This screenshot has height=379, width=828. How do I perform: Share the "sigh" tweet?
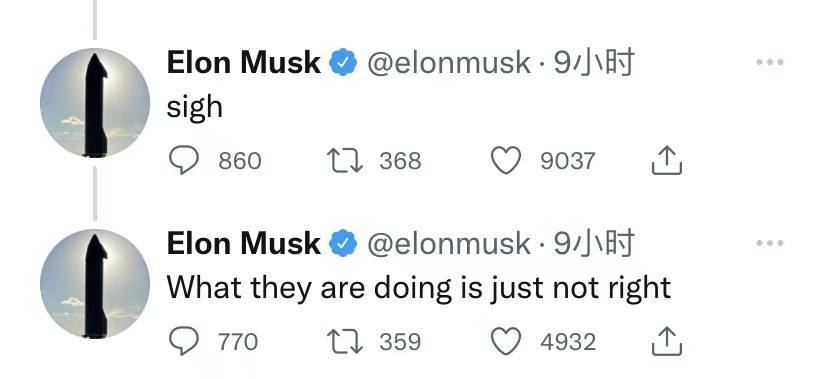(666, 160)
